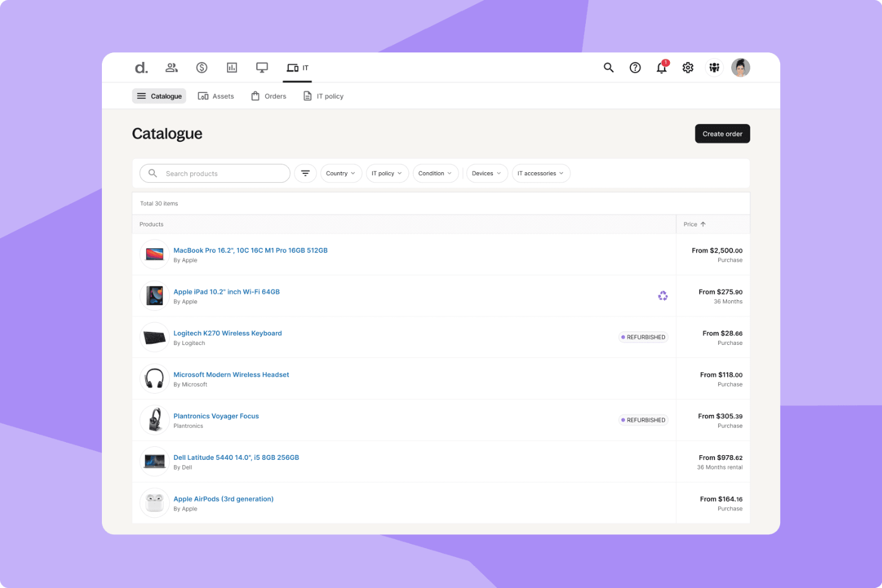The image size is (882, 588).
Task: Open the Orders tab
Action: pos(268,95)
